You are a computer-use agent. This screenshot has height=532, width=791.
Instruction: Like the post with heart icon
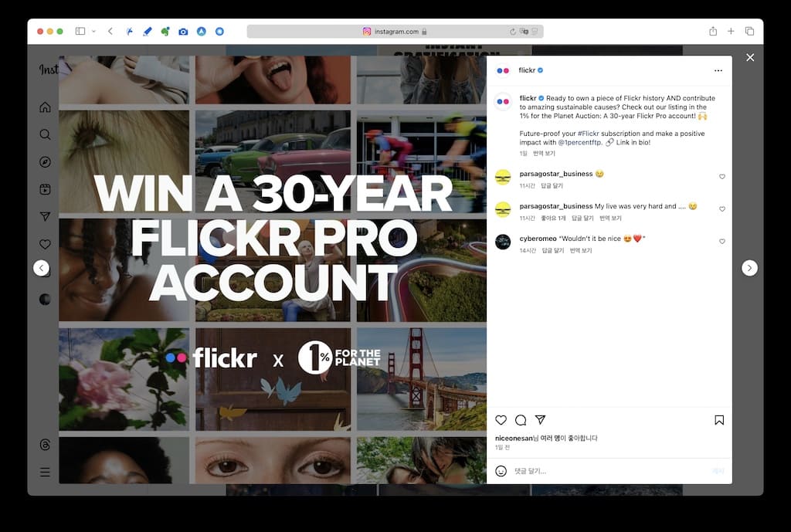pos(501,420)
